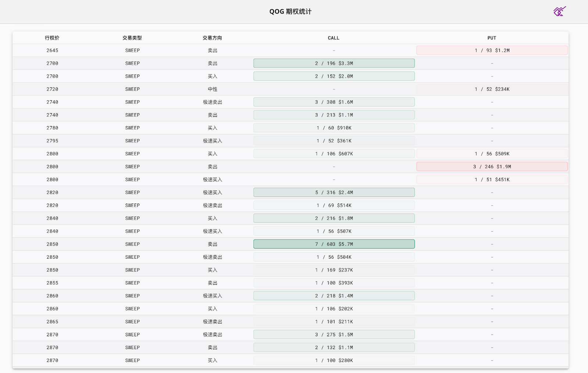Click the 1 / 52 $234K put bar
Viewport: 588px width, 373px height.
coord(492,89)
